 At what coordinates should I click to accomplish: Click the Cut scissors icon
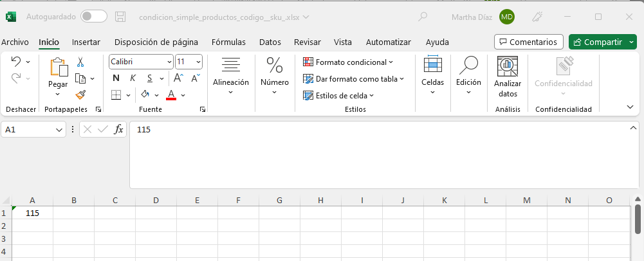(x=80, y=62)
